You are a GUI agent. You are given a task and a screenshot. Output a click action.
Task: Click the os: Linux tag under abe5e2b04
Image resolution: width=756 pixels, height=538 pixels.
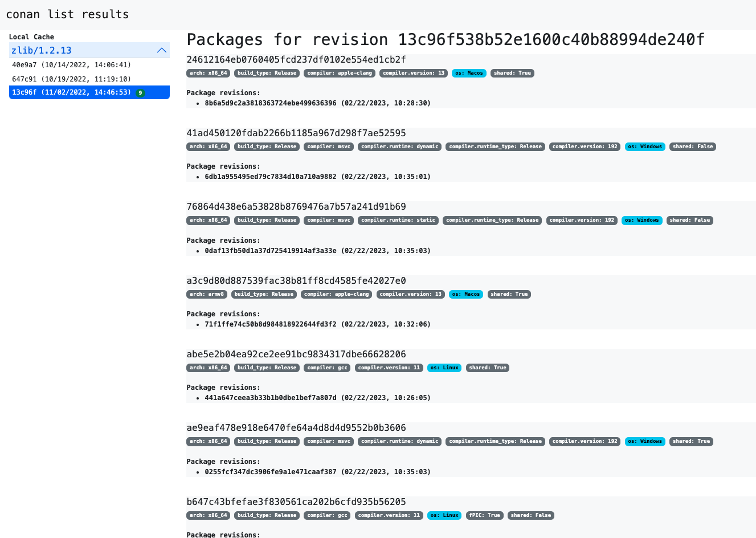(x=444, y=368)
